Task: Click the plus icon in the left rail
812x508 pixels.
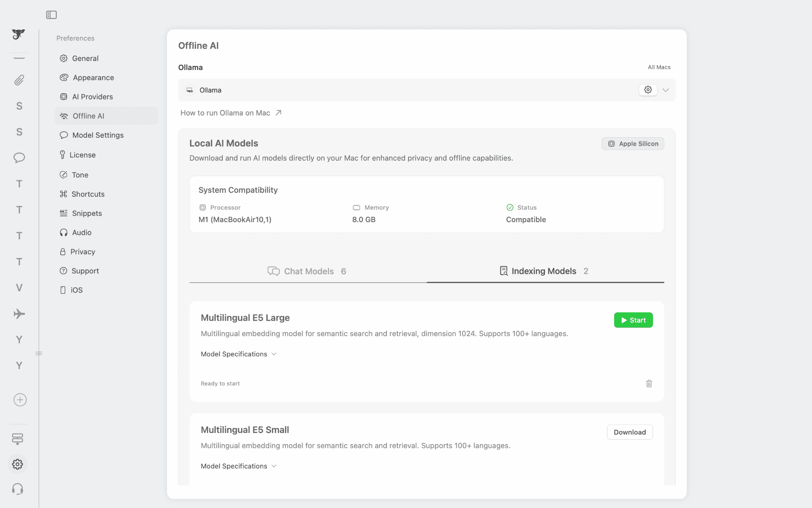Action: pos(19,400)
